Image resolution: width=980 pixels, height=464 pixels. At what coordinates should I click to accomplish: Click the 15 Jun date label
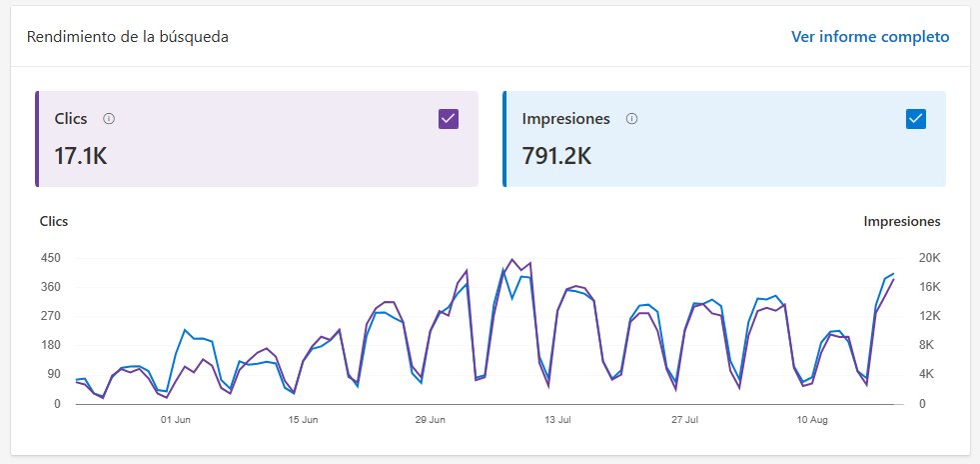303,420
